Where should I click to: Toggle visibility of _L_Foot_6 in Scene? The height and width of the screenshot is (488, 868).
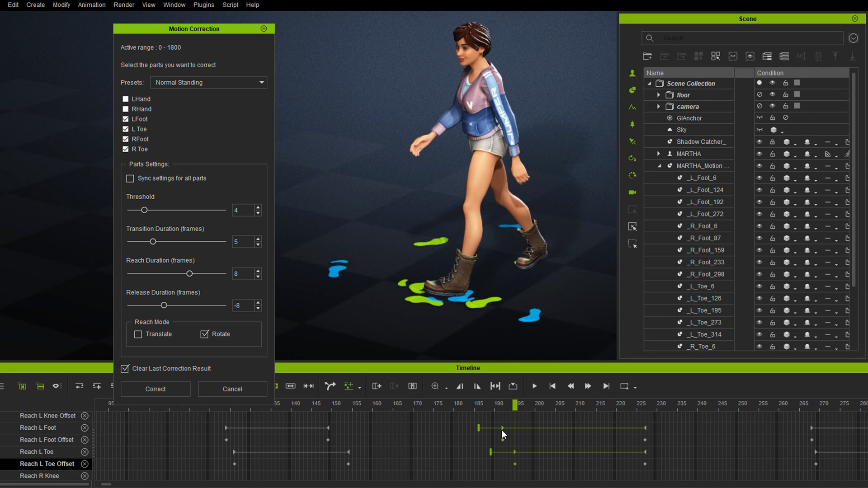(759, 178)
